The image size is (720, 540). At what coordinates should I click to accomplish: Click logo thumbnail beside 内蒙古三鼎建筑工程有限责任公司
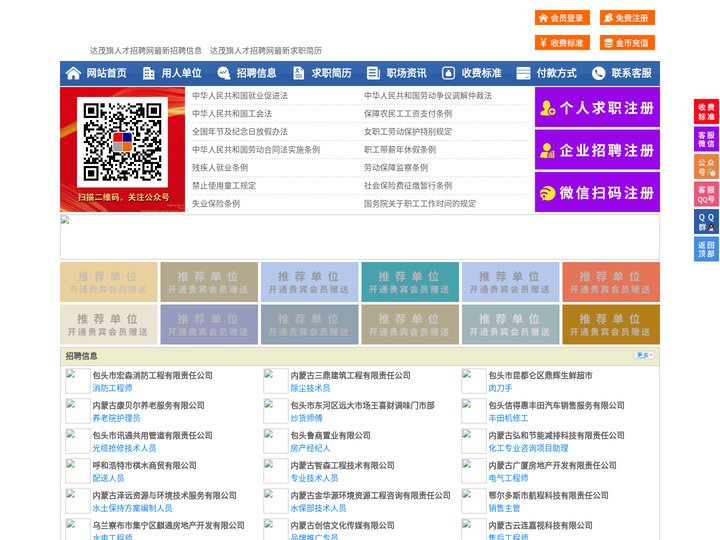click(x=276, y=381)
